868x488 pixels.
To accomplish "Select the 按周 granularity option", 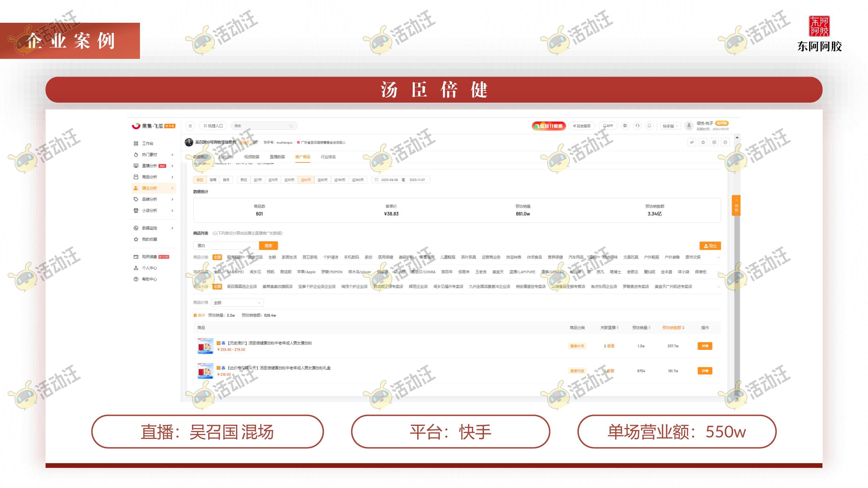I will (x=213, y=180).
